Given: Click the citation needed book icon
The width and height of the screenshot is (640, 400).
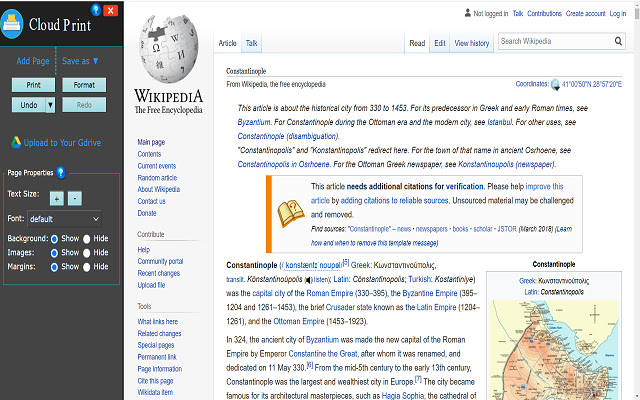Looking at the screenshot, I should point(291,213).
